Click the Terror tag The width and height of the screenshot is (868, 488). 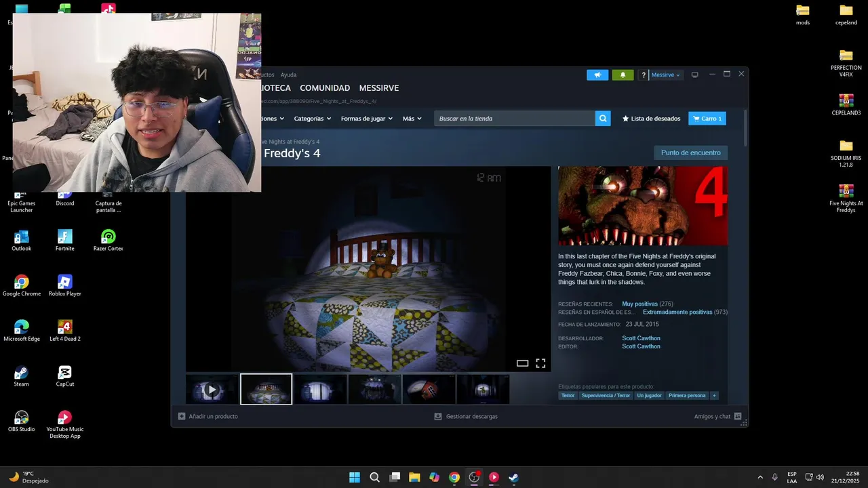(x=568, y=395)
